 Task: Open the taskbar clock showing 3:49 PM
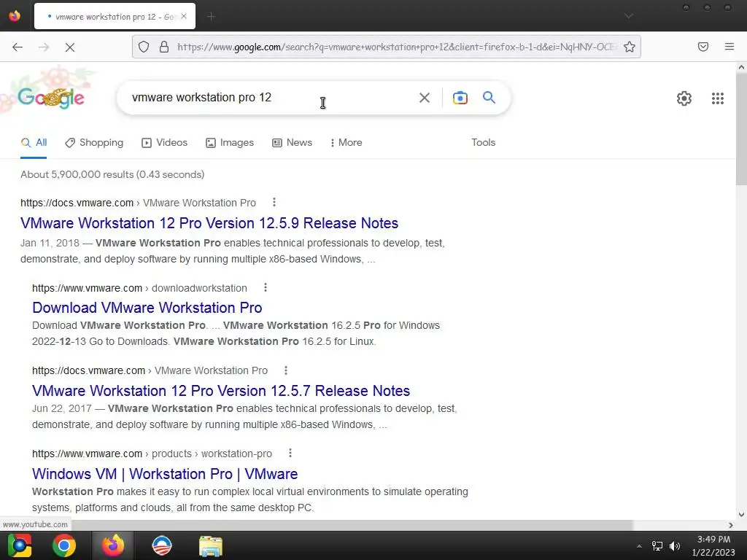coord(713,545)
